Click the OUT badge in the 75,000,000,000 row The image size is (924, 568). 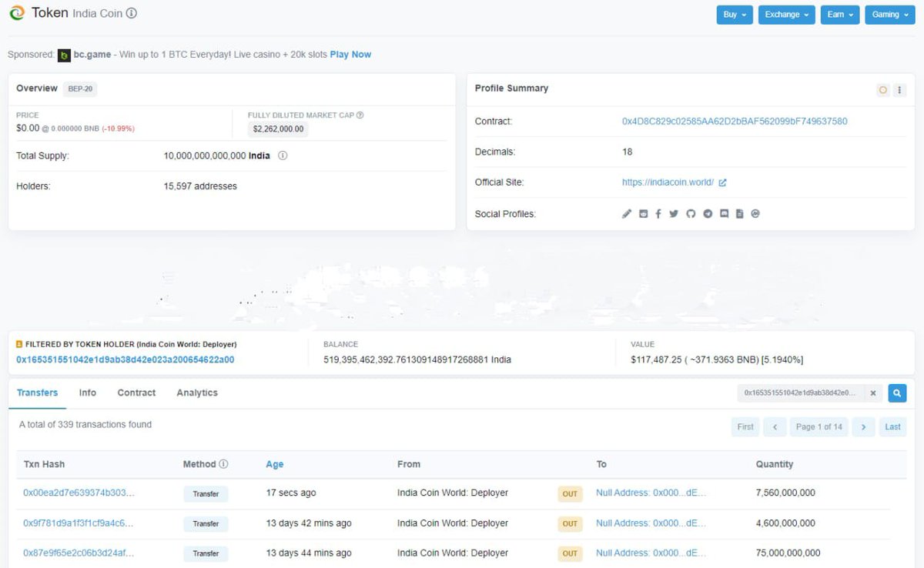point(570,553)
